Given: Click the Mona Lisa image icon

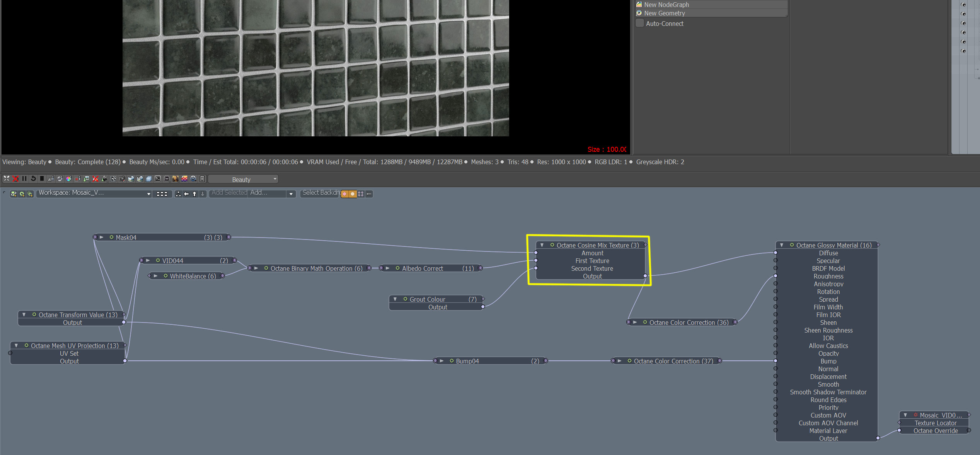Looking at the screenshot, I should (x=176, y=178).
